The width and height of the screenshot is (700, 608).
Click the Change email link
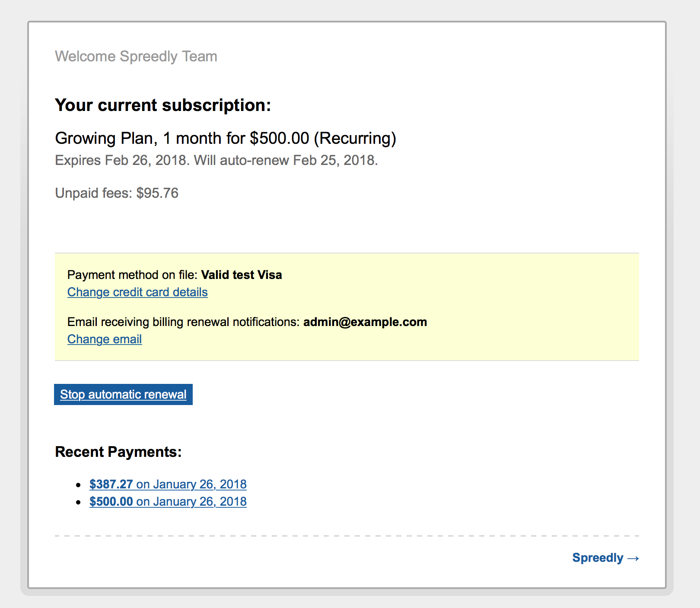tap(105, 339)
